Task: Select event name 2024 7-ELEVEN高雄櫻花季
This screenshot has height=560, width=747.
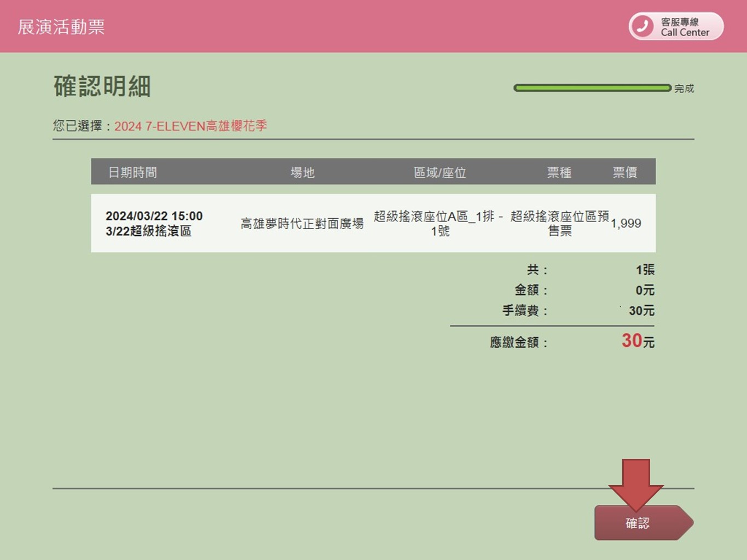Action: [x=190, y=126]
